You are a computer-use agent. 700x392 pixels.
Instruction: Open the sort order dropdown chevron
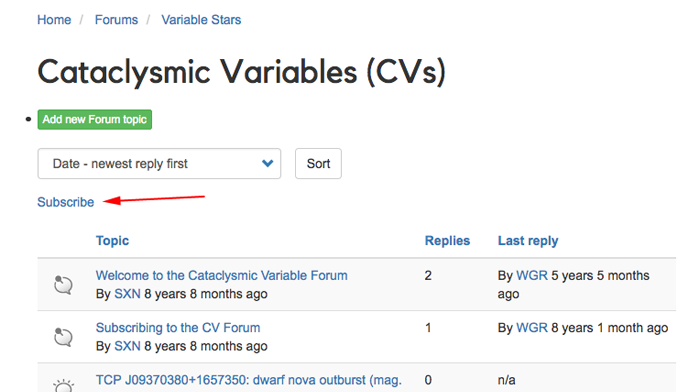click(x=267, y=163)
